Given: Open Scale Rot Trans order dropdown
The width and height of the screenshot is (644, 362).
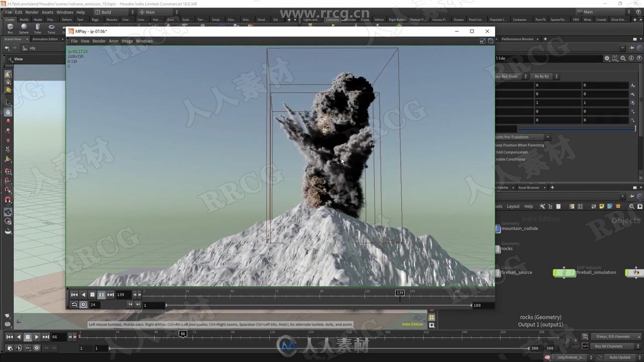Looking at the screenshot, I should 511,76.
